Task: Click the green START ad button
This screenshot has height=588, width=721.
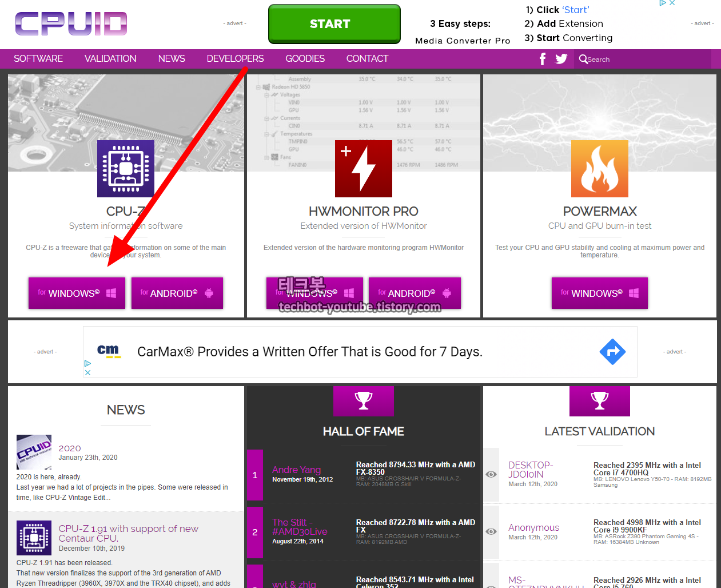Action: click(334, 24)
